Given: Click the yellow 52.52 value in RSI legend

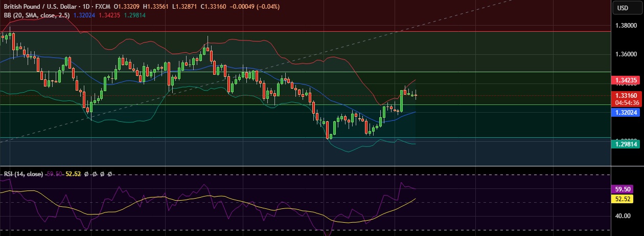Looking at the screenshot, I should tap(74, 174).
